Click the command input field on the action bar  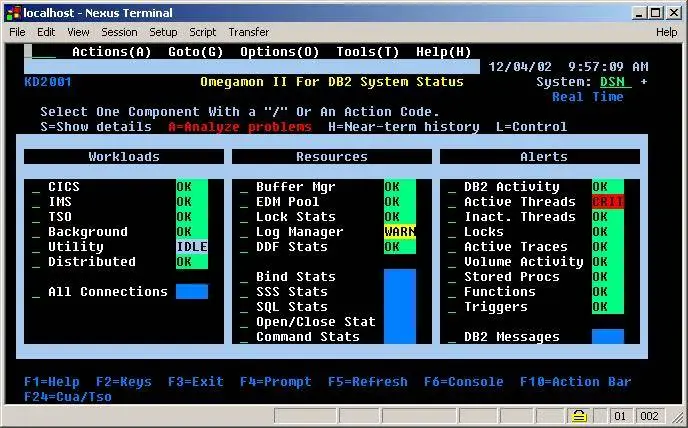(40, 52)
